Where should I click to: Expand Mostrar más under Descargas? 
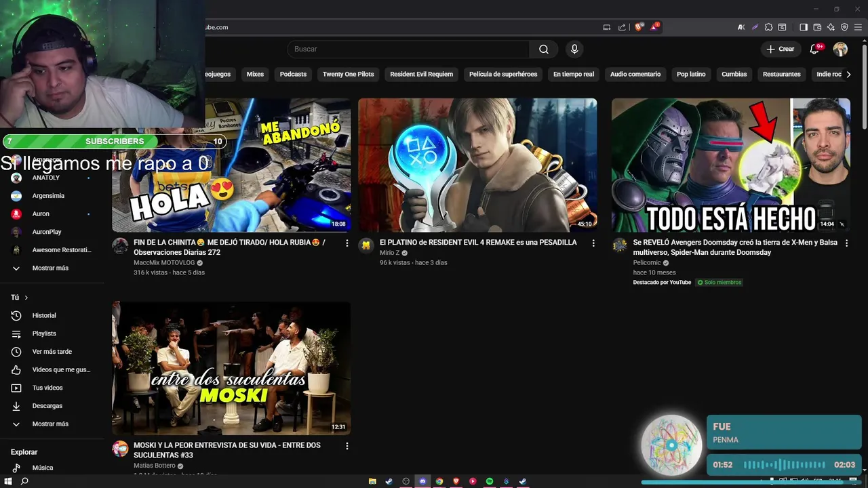pos(52,424)
